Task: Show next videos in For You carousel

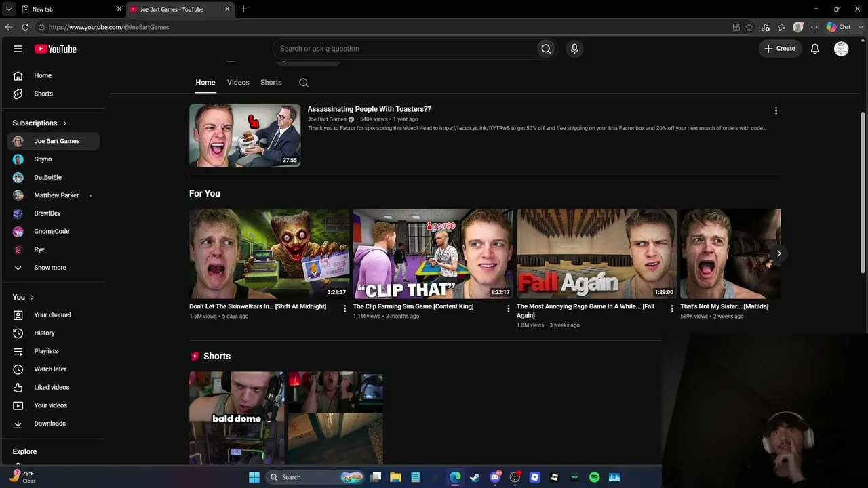Action: (x=778, y=253)
